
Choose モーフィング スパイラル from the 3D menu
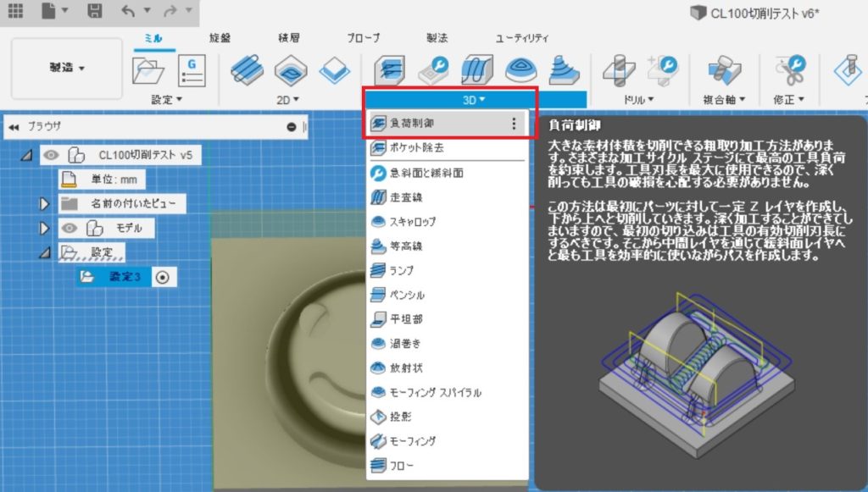[448, 393]
